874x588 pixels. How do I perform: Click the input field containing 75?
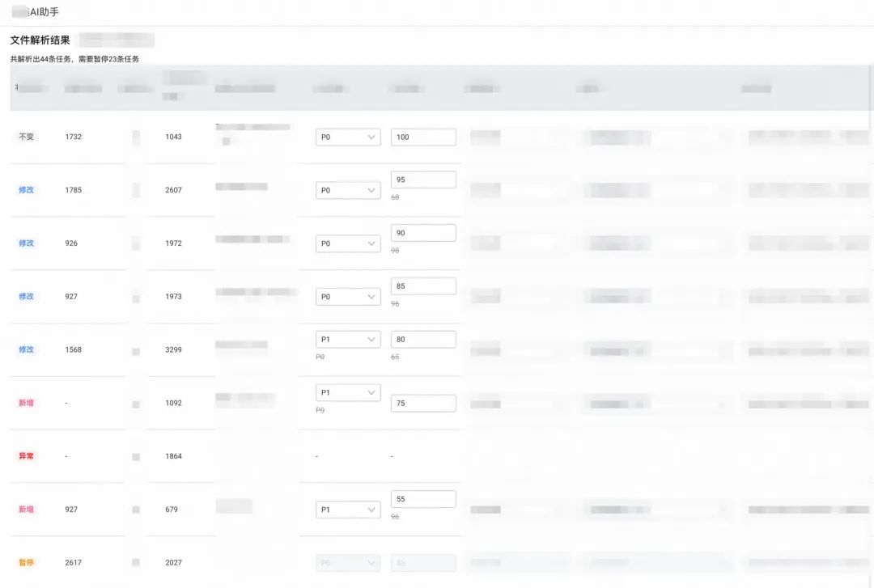click(423, 404)
